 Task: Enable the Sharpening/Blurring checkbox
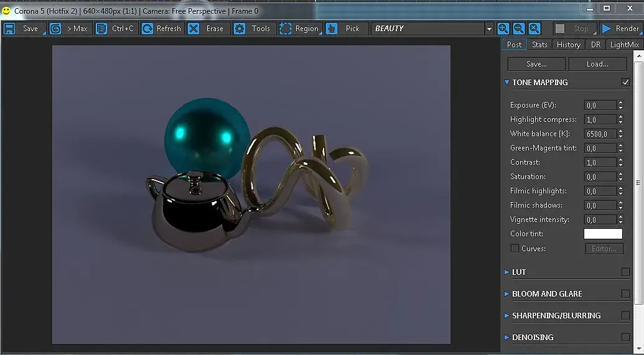pos(625,315)
